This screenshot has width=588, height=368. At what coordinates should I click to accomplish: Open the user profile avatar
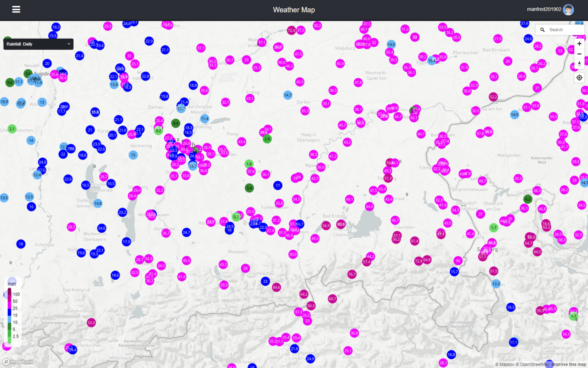coord(568,10)
